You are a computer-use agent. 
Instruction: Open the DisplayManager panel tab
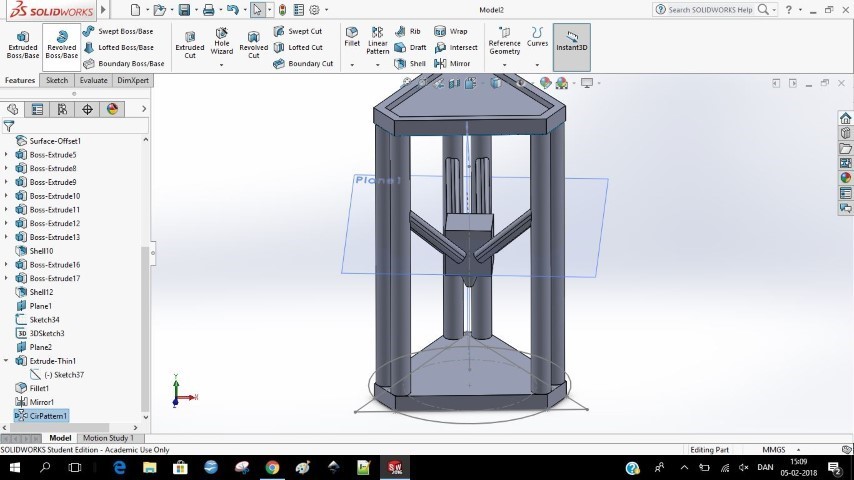point(112,110)
